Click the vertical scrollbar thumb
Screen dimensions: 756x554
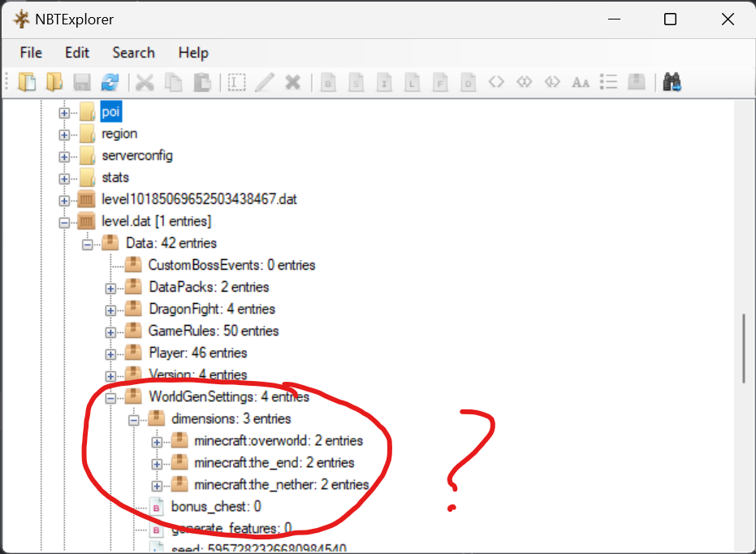(744, 348)
